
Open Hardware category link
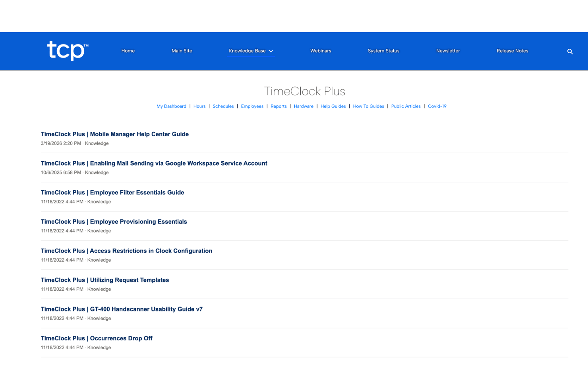pos(304,106)
